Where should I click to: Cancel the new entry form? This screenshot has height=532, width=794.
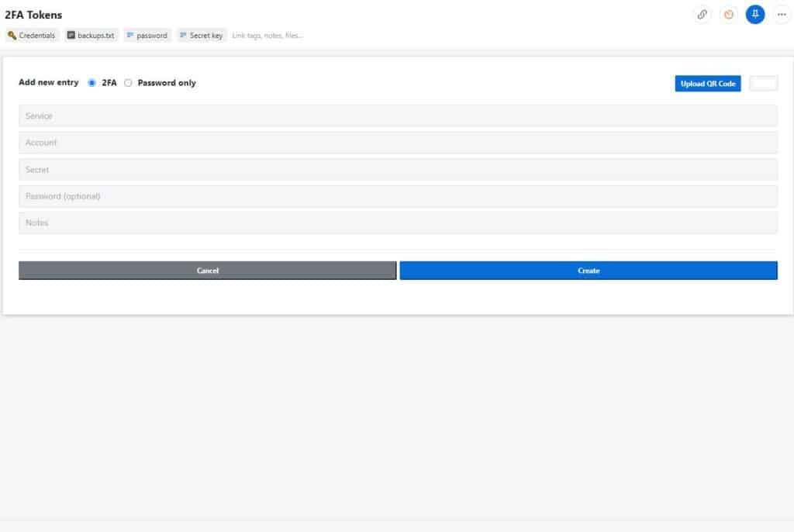pyautogui.click(x=208, y=271)
